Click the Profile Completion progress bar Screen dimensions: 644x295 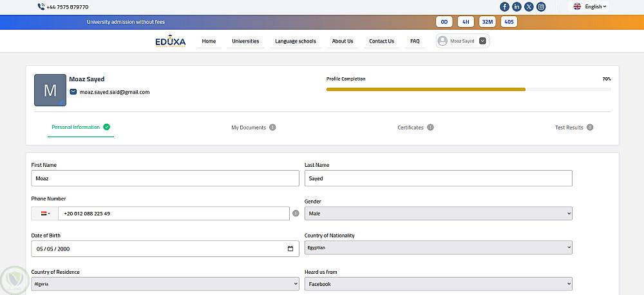(x=468, y=90)
